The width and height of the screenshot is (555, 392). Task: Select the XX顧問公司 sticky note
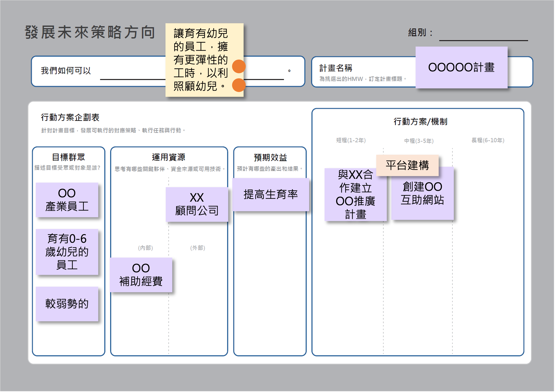pos(197,204)
